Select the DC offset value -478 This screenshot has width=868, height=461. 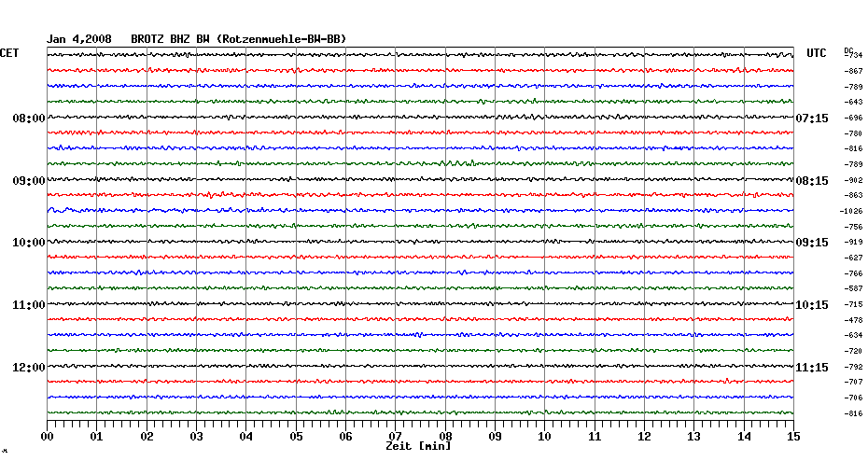[x=853, y=320]
